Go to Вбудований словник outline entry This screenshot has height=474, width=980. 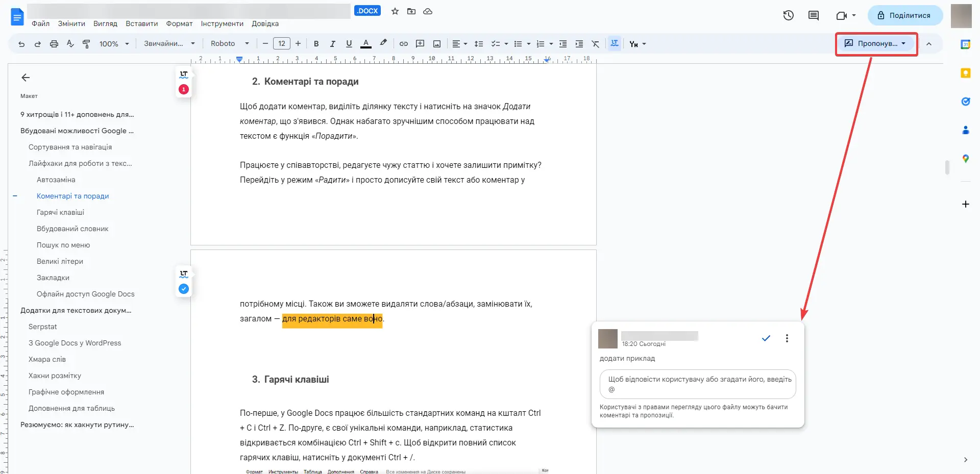72,229
